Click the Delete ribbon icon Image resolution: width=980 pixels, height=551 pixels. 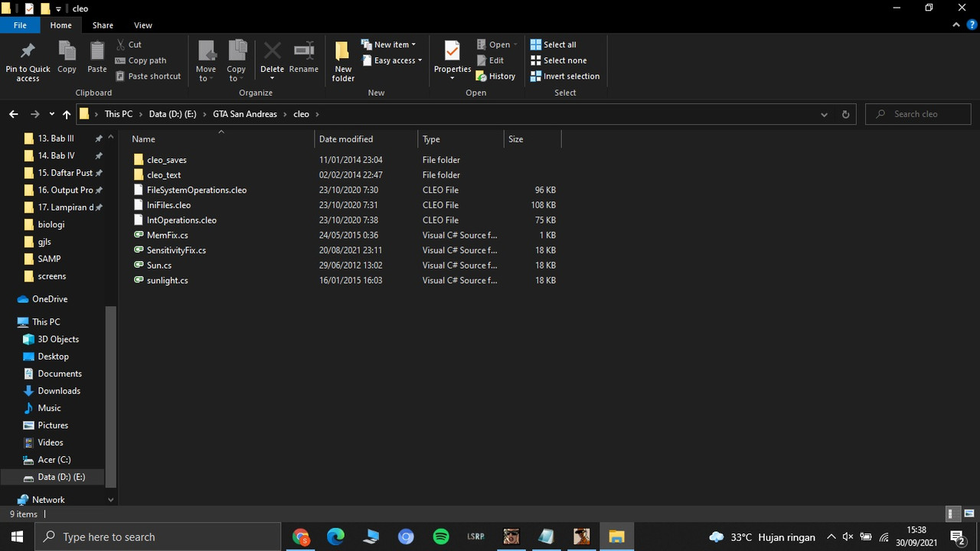[x=272, y=52]
